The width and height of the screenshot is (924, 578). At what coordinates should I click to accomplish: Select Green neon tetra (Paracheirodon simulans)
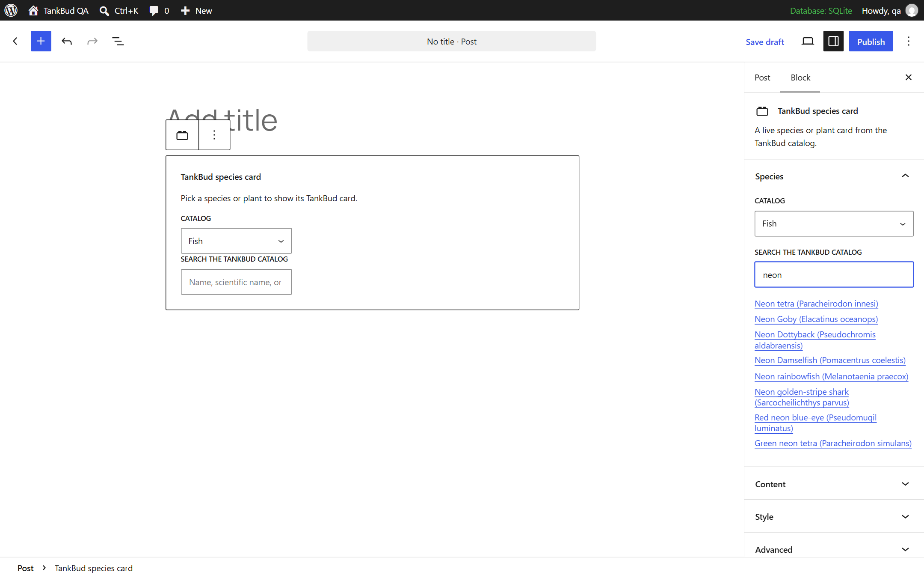click(x=833, y=443)
